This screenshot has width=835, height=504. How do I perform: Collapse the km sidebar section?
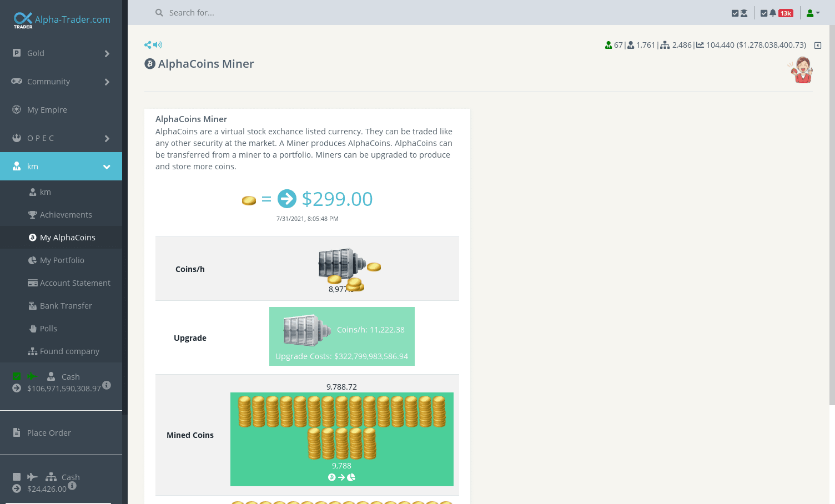107,167
